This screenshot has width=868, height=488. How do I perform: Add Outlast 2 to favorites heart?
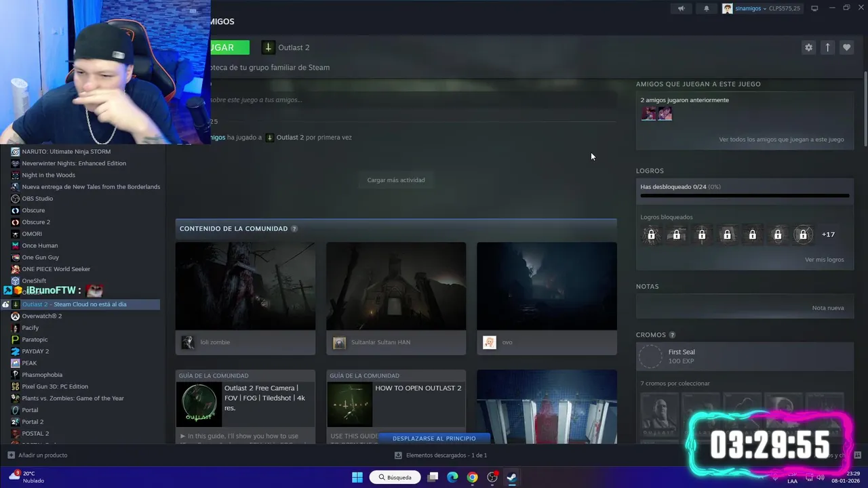click(x=846, y=47)
